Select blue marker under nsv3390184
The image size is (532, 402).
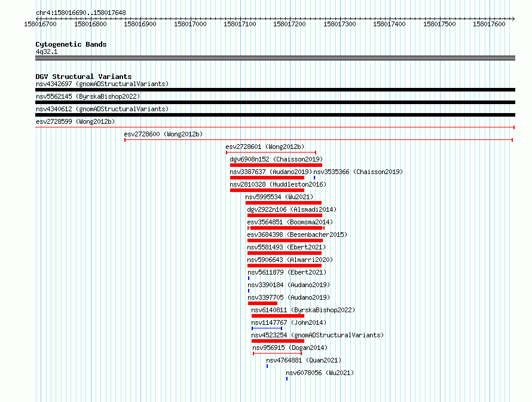(249, 291)
